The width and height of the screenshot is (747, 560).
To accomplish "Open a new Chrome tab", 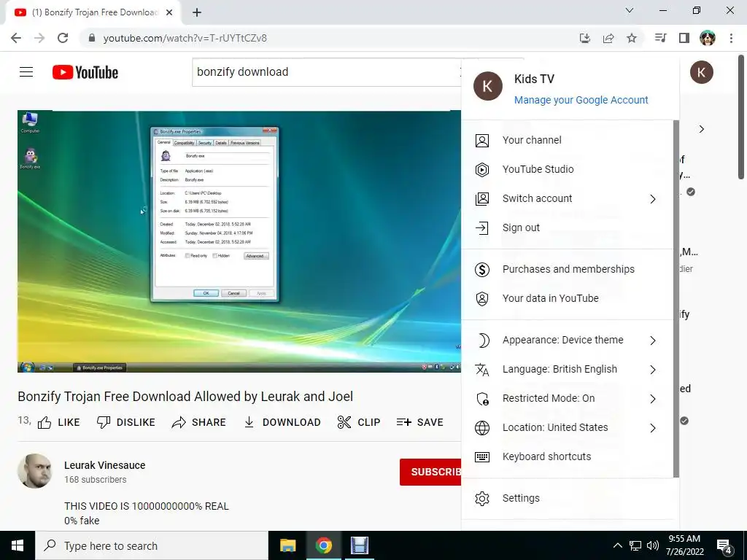I will (197, 13).
